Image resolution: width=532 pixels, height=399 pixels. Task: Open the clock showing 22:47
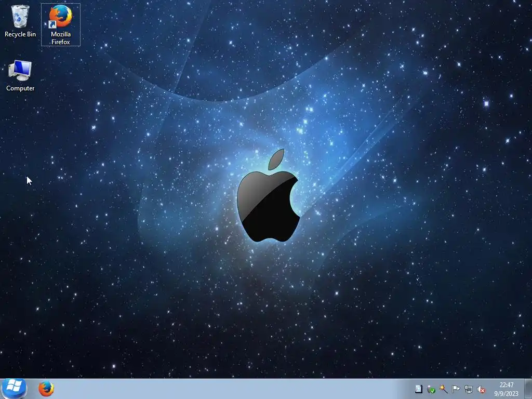click(506, 389)
